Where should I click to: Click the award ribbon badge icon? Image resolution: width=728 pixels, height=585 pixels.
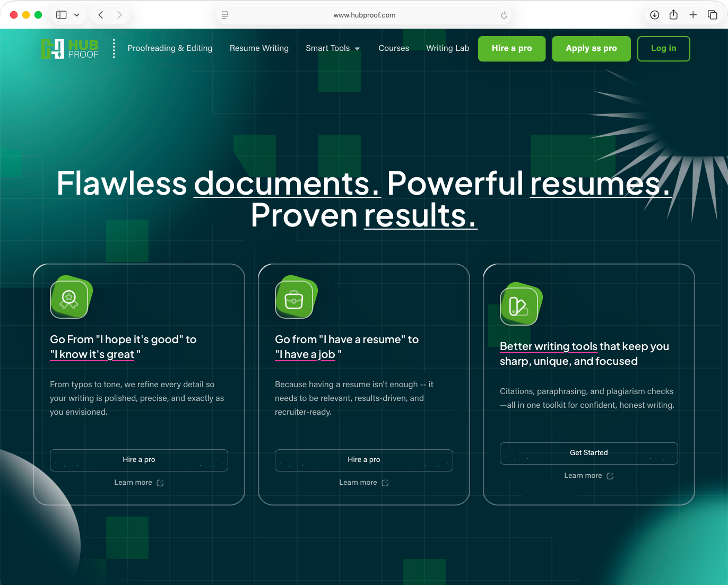69,300
